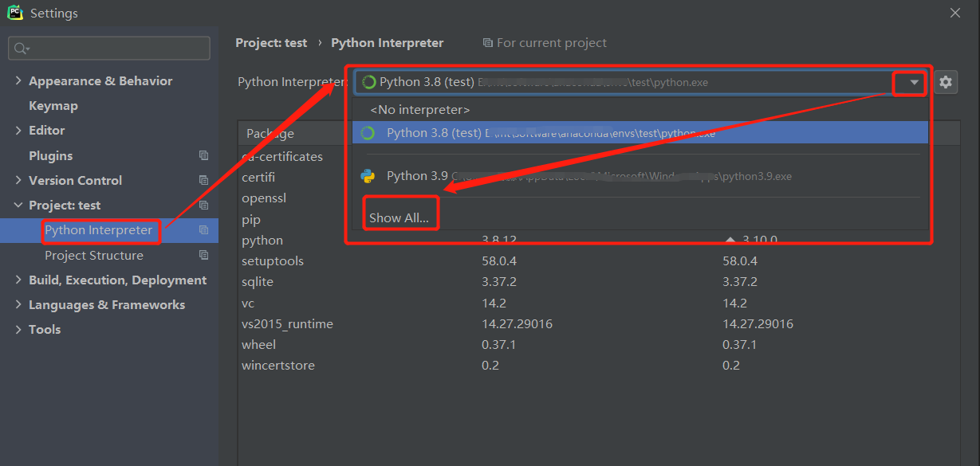Viewport: 980px width, 466px height.
Task: Select the wincertstore package row
Action: [597, 365]
